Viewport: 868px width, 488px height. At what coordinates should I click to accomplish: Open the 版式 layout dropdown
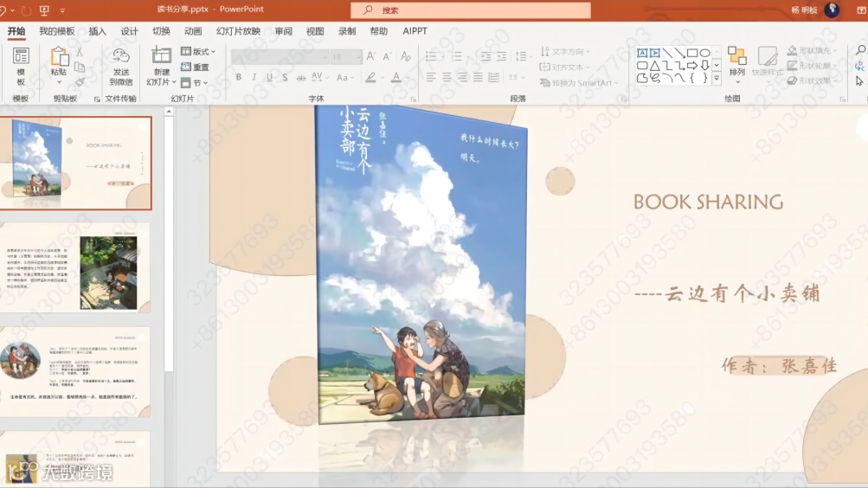198,51
